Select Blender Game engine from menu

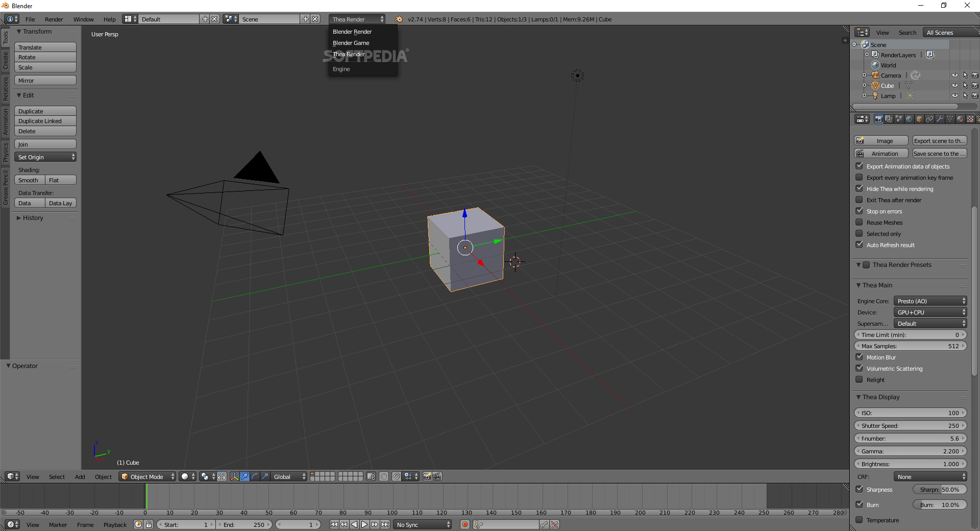point(351,43)
